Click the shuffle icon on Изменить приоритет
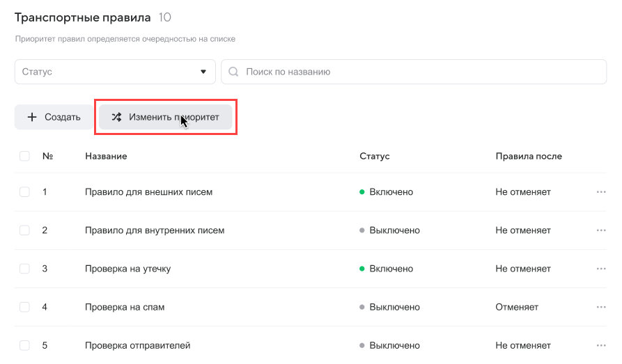This screenshot has height=364, width=622. click(x=116, y=117)
